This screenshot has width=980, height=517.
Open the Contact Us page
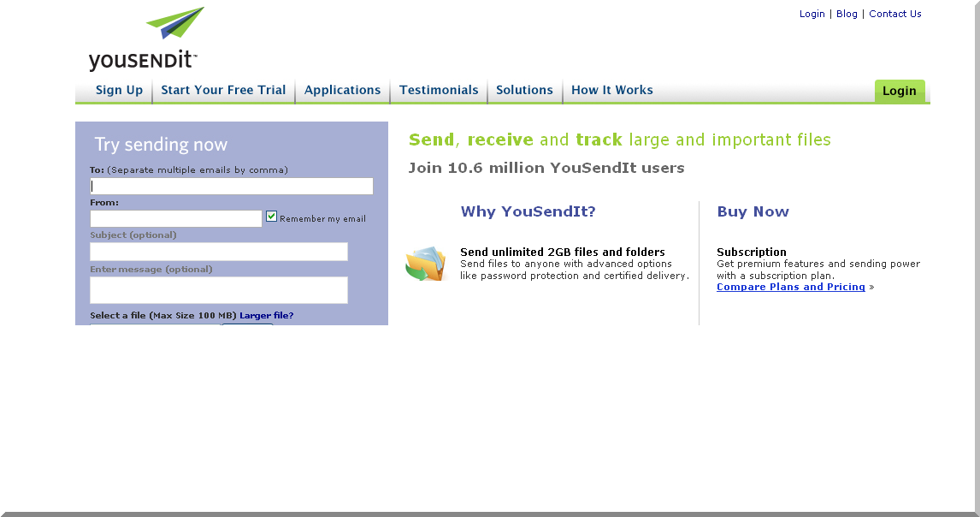click(894, 13)
